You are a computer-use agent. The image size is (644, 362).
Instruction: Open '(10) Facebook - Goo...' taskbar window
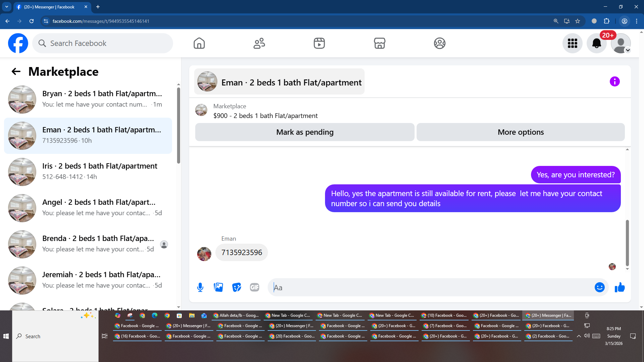[444, 315]
